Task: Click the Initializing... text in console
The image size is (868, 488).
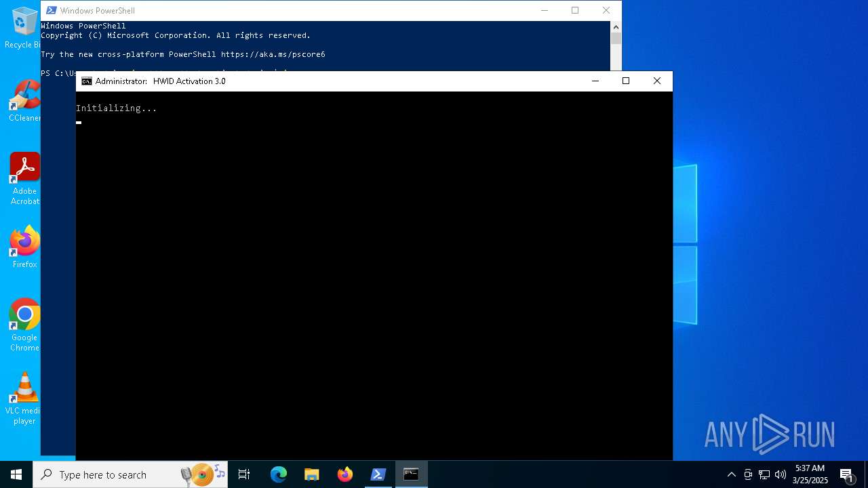Action: (116, 108)
